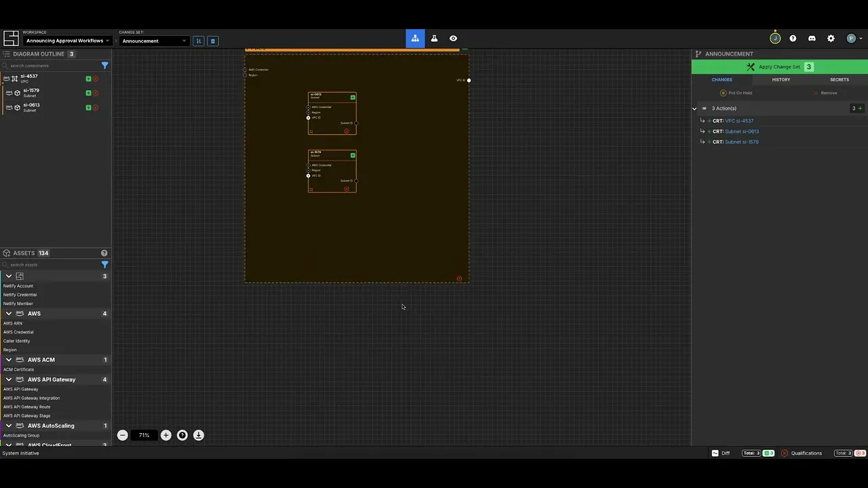868x488 pixels.
Task: Open the CRT Subnet si-0613 link
Action: pos(741,131)
